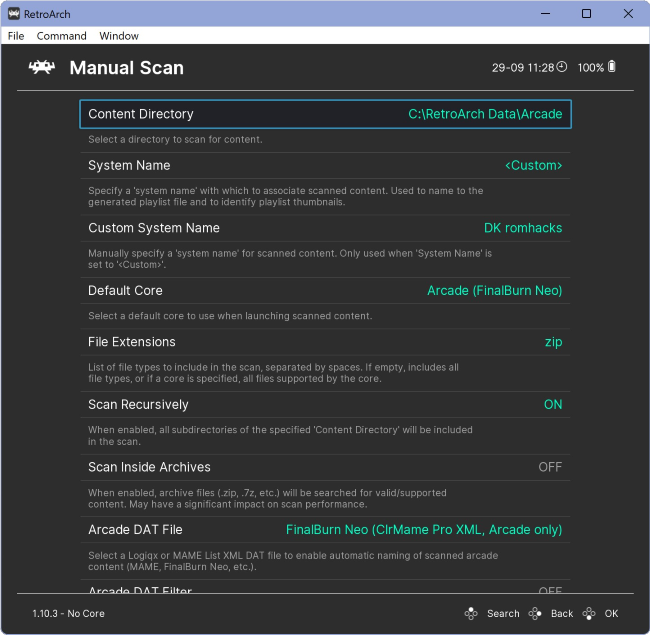This screenshot has width=650, height=635.
Task: Toggle the Arcade DAT Filter option
Action: [x=325, y=589]
